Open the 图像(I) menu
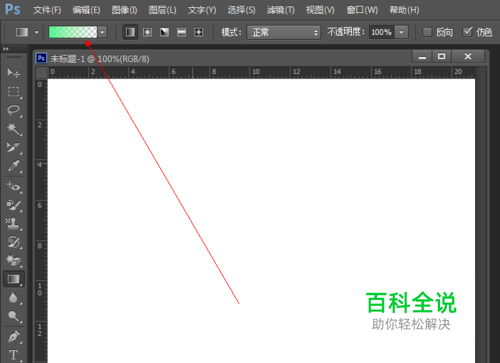This screenshot has width=500, height=363. 124,10
